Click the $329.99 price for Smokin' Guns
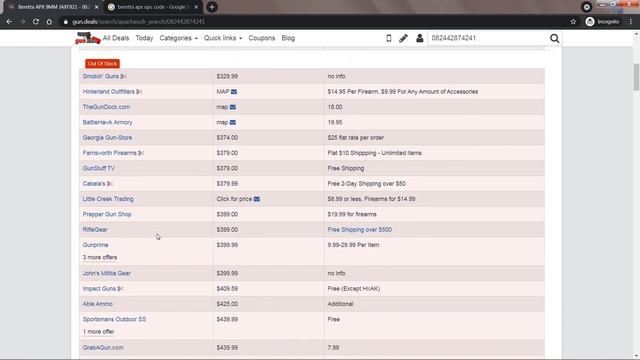 (227, 76)
